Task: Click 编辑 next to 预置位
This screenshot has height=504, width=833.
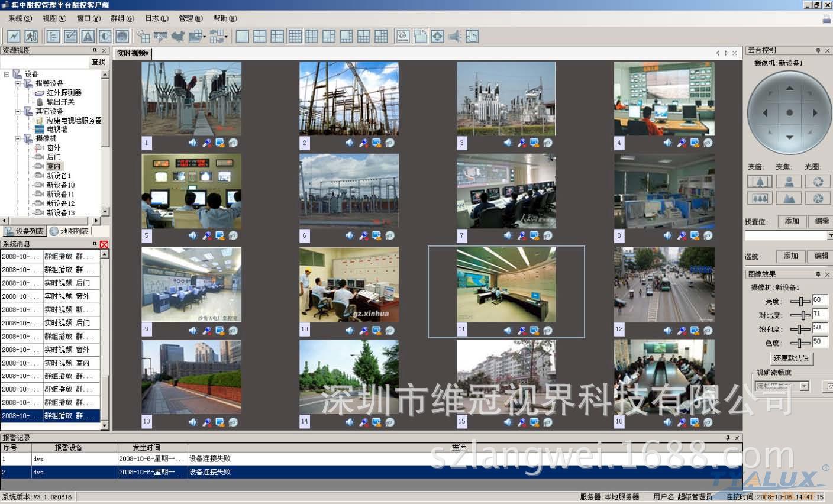Action: 822,221
